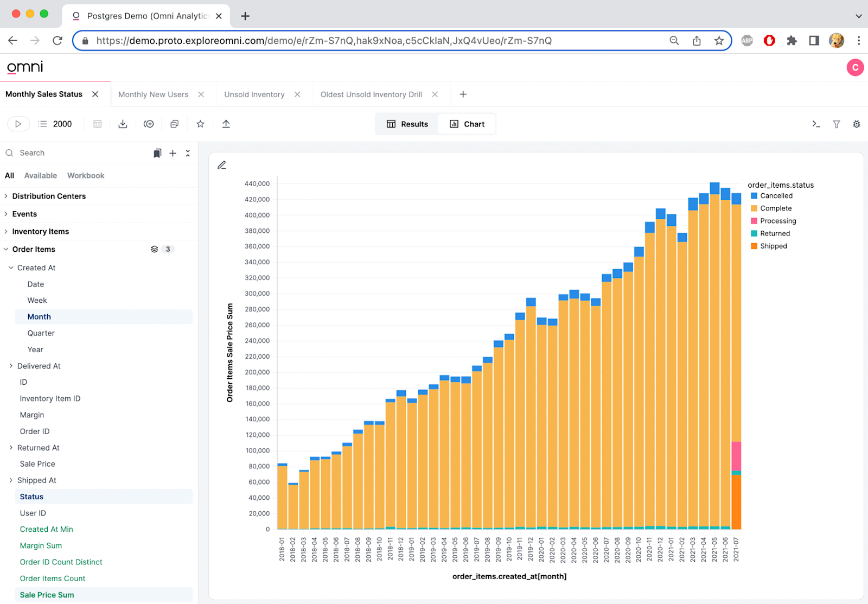Click inside the field search box
868x604 pixels.
pos(65,152)
